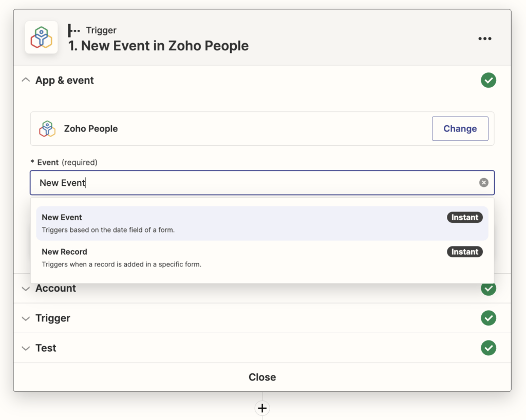Expand the Test section
This screenshot has height=420, width=526.
(26, 348)
